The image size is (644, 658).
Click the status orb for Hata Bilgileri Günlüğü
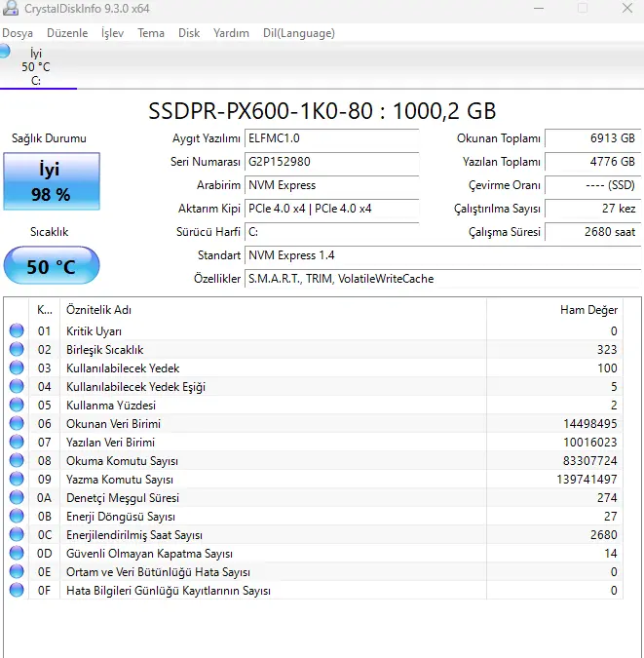pos(17,590)
